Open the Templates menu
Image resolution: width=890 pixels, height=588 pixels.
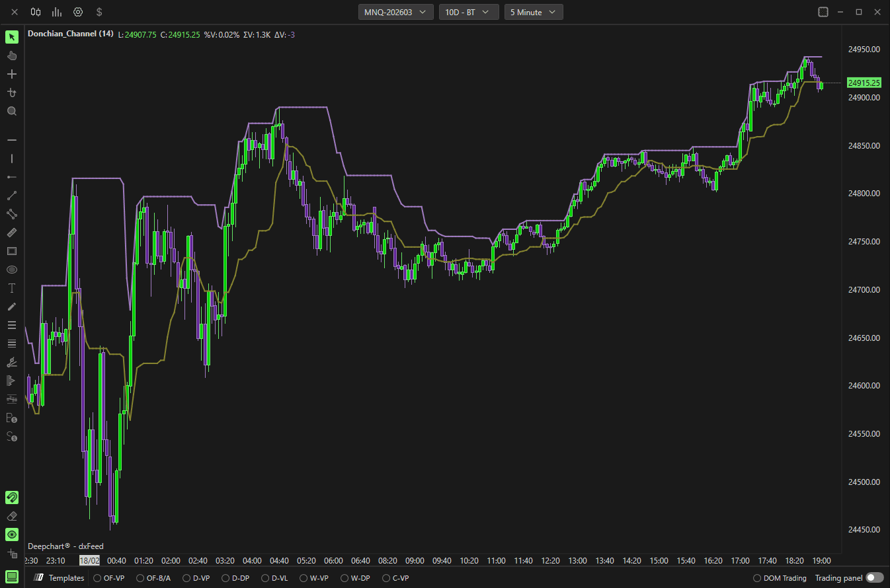click(x=59, y=578)
